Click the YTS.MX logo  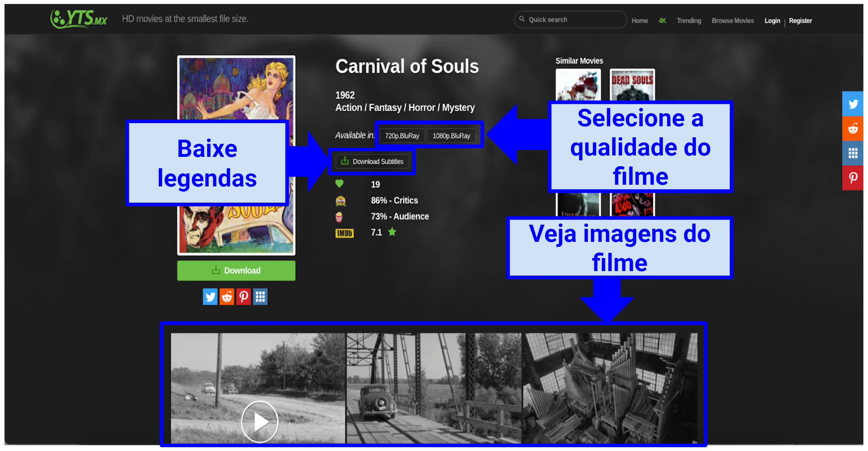pyautogui.click(x=79, y=19)
